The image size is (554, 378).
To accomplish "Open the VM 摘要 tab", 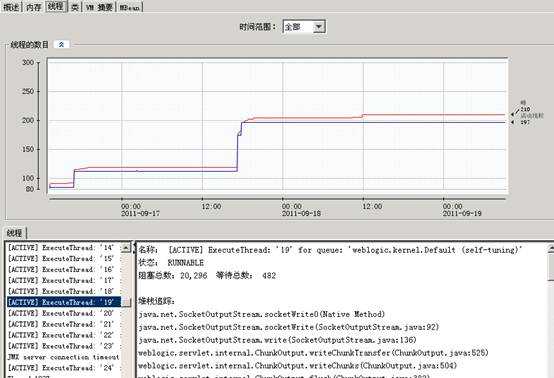I will [x=99, y=7].
